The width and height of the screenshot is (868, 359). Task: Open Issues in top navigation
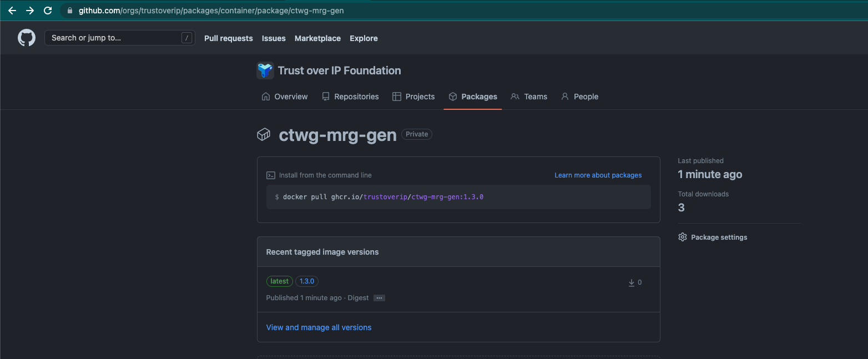click(x=274, y=38)
